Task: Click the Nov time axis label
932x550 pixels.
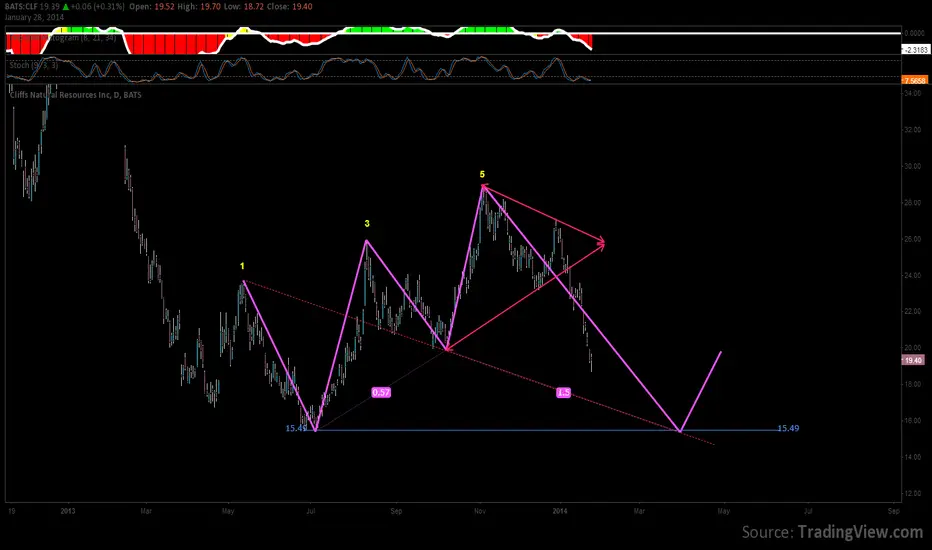Action: tap(480, 511)
